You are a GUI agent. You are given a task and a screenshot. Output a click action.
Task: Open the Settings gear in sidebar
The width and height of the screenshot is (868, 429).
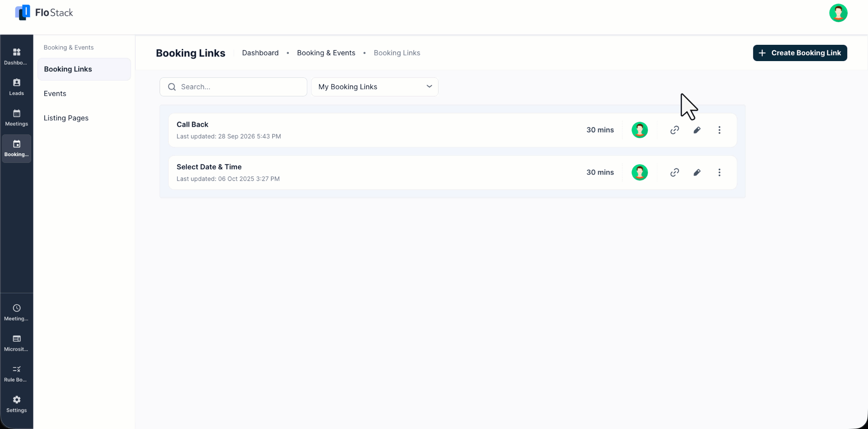click(x=16, y=404)
